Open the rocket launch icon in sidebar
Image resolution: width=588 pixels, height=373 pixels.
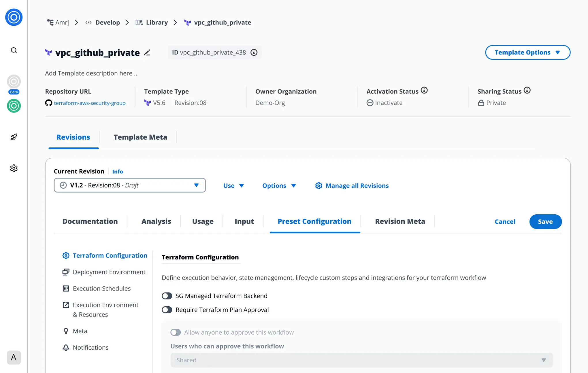click(x=14, y=137)
